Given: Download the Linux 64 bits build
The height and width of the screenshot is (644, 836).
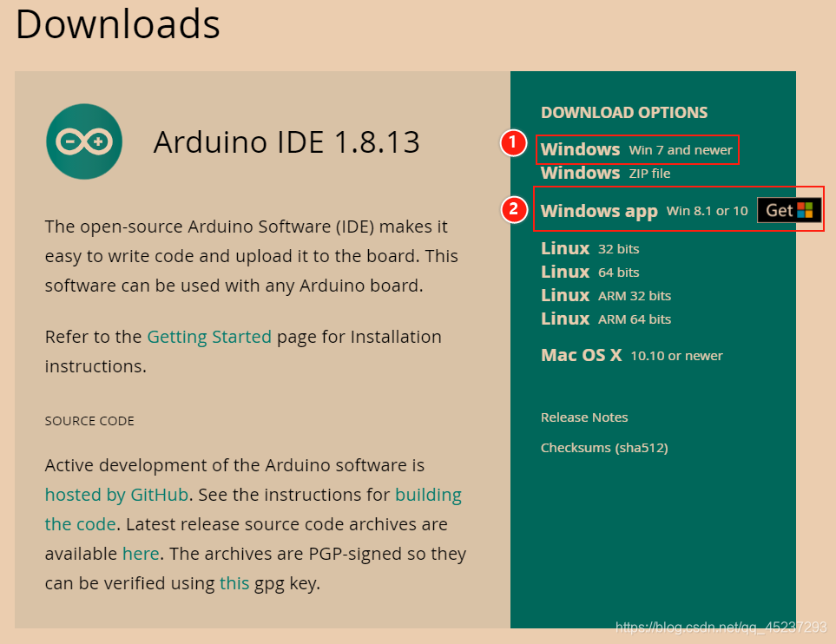Looking at the screenshot, I should 589,273.
